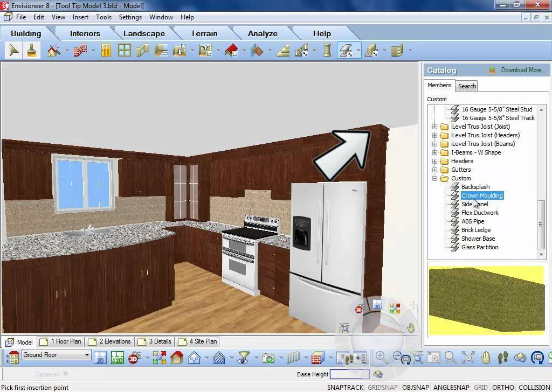This screenshot has height=392, width=552.
Task: Switch to 2D designer view icon
Action: pyautogui.click(x=117, y=358)
